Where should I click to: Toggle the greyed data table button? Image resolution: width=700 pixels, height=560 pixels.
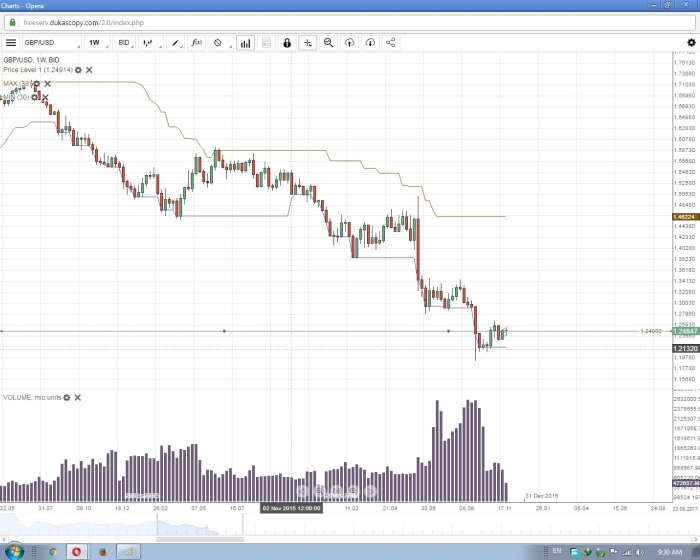(x=266, y=43)
